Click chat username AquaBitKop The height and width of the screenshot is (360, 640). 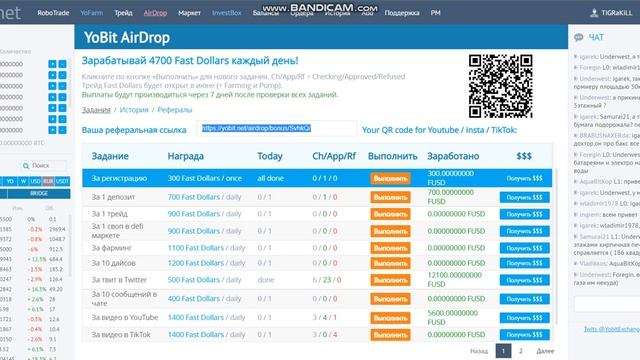(596, 182)
